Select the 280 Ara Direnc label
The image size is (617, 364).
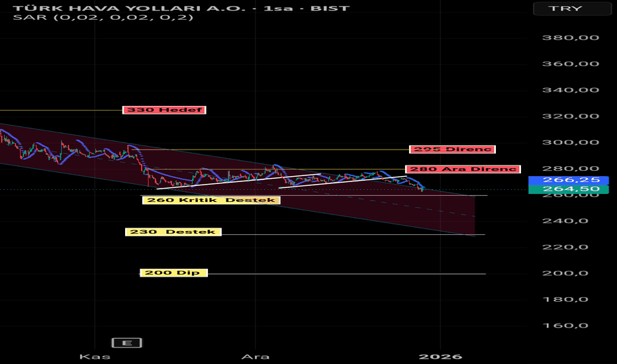[463, 169]
